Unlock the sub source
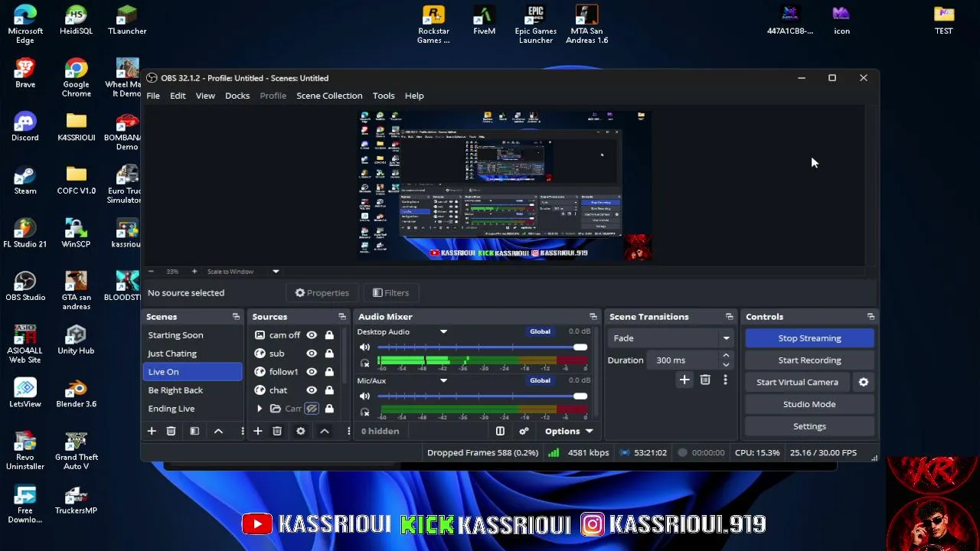Screen dimensions: 980x551 (x=329, y=354)
